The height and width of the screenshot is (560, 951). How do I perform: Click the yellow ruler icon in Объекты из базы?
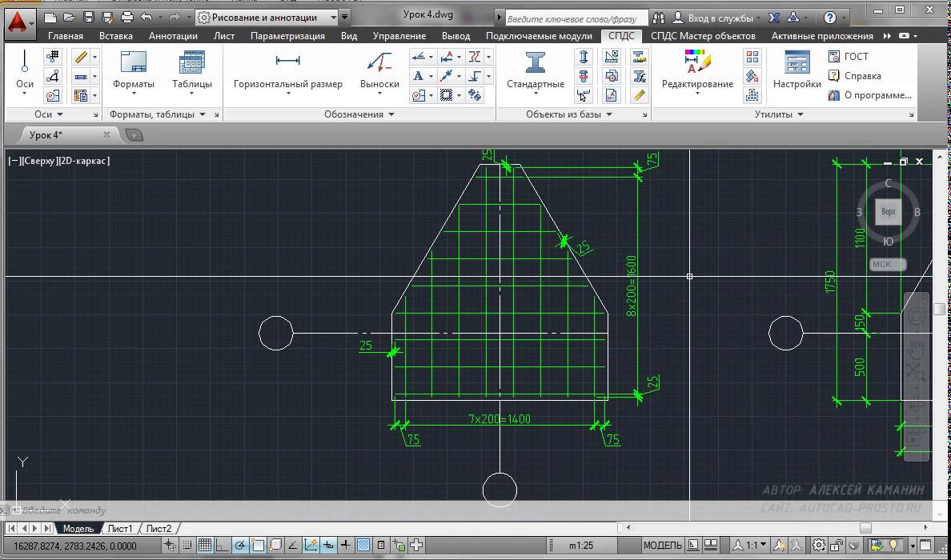pos(640,95)
